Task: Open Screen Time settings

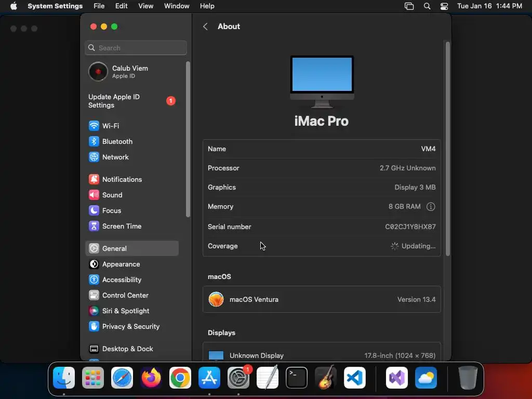Action: [131, 227]
